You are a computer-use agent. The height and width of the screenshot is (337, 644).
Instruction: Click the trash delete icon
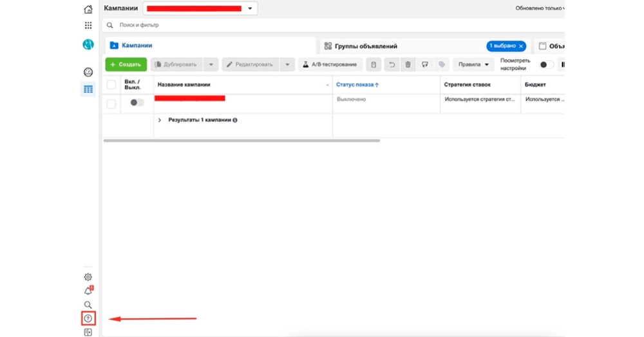coord(408,64)
